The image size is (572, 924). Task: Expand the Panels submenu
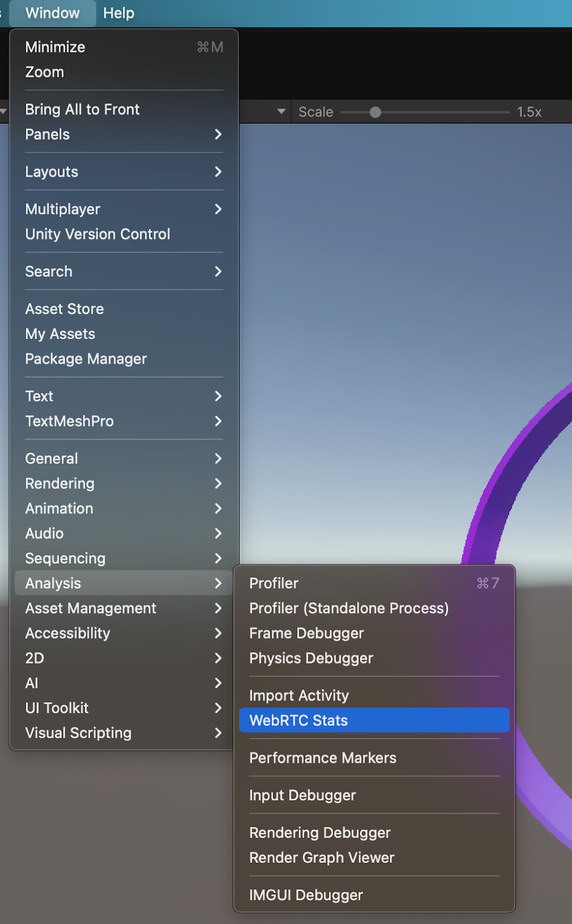tap(124, 135)
